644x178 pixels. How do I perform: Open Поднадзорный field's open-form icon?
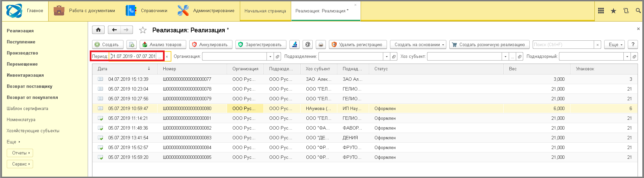tap(634, 57)
